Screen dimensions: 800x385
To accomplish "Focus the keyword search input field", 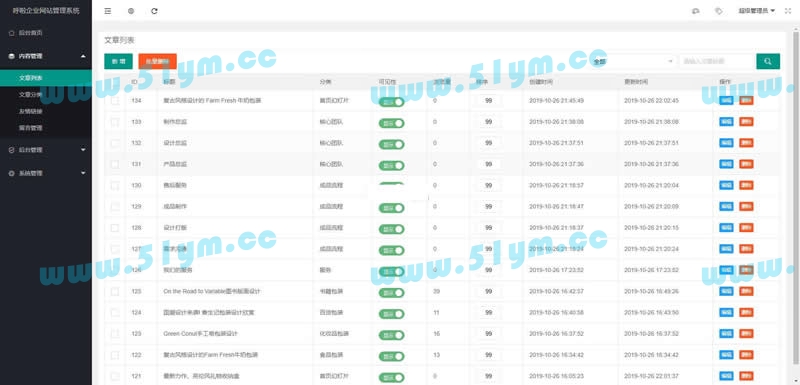I will pos(716,61).
